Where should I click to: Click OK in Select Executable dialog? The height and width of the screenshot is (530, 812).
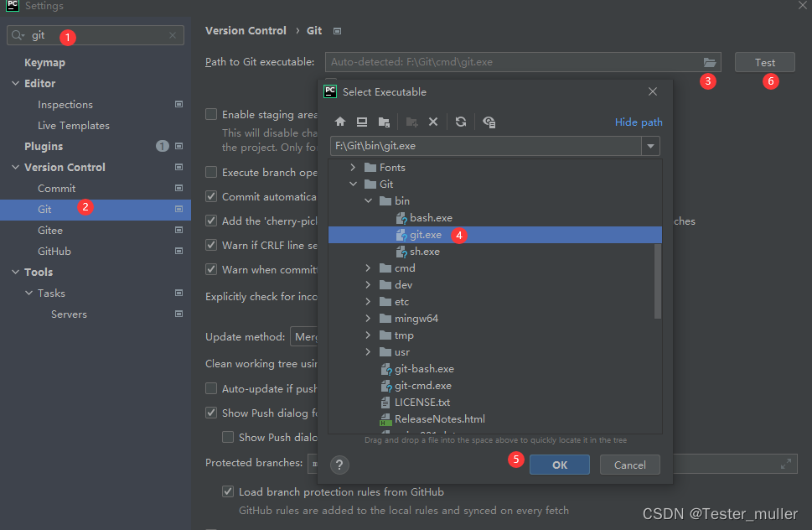[559, 465]
